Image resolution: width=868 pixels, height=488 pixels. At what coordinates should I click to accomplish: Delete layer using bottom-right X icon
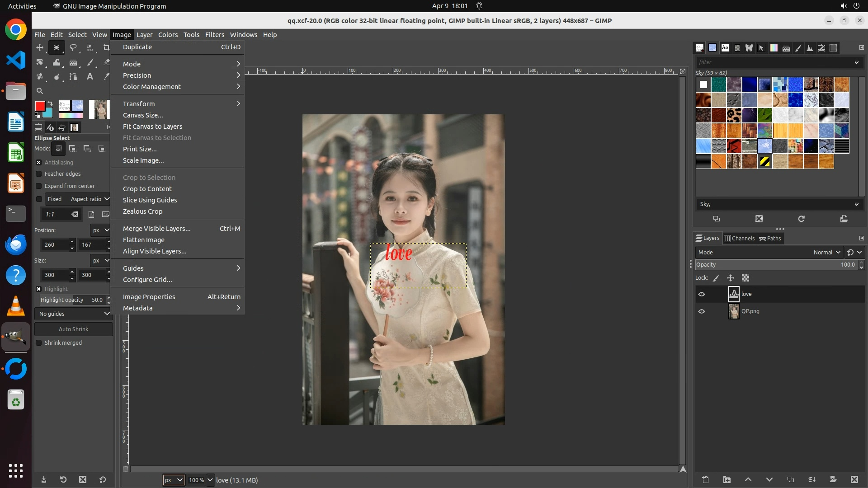coord(854,479)
